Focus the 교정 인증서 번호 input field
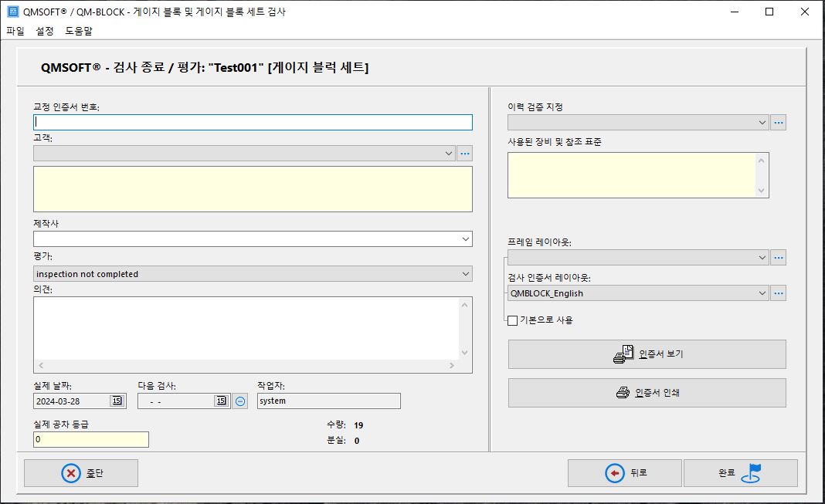The height and width of the screenshot is (504, 825). (x=253, y=123)
